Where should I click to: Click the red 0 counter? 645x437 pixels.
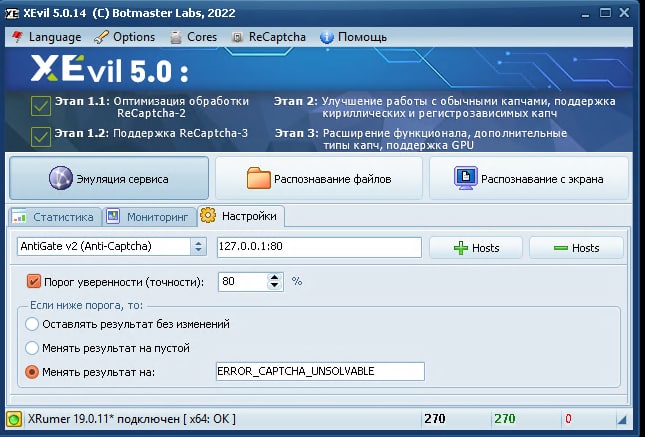(568, 419)
